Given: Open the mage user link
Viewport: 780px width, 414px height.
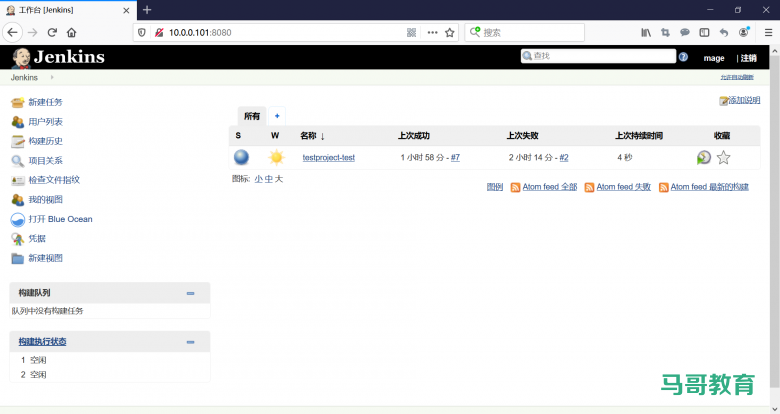Looking at the screenshot, I should pyautogui.click(x=714, y=58).
